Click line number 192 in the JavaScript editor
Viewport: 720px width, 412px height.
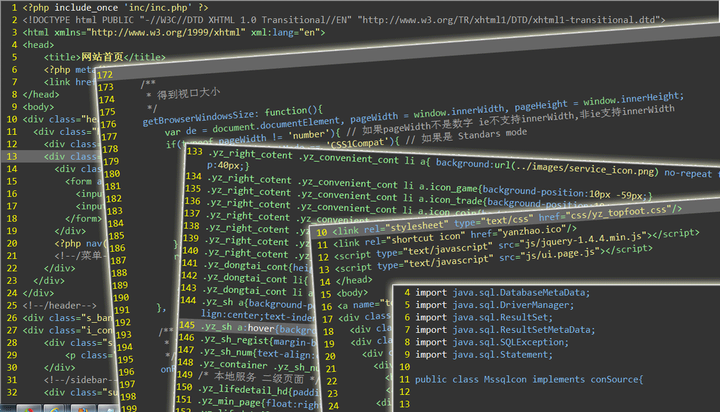(x=123, y=323)
